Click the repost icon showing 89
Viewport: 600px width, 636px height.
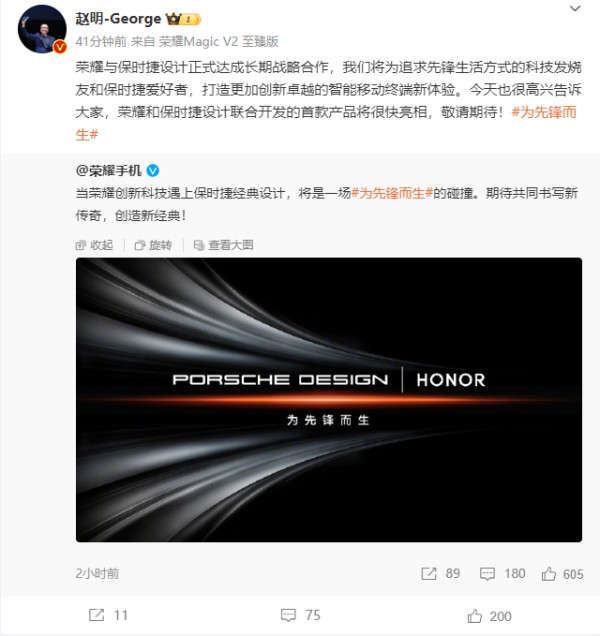coord(440,574)
